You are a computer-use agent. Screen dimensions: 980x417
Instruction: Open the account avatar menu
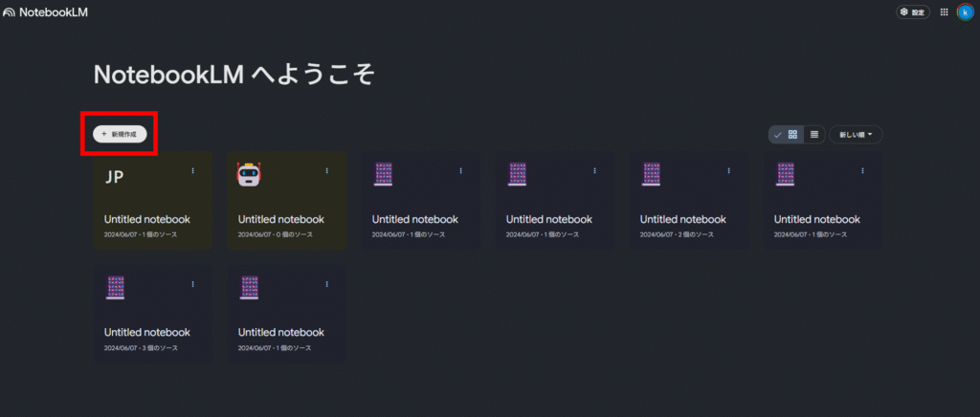pyautogui.click(x=966, y=11)
